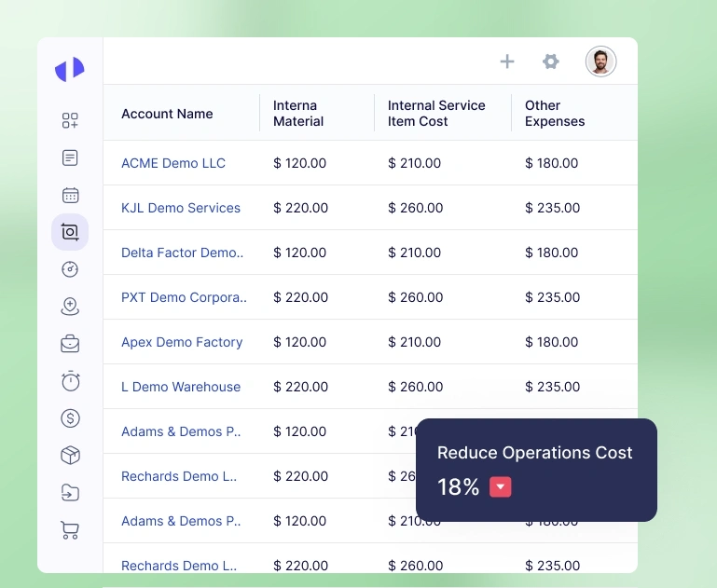Open settings via the gear icon

[x=550, y=62]
